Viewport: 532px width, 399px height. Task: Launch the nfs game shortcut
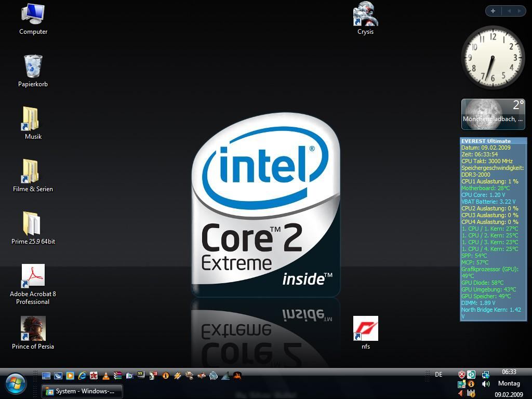coord(365,333)
